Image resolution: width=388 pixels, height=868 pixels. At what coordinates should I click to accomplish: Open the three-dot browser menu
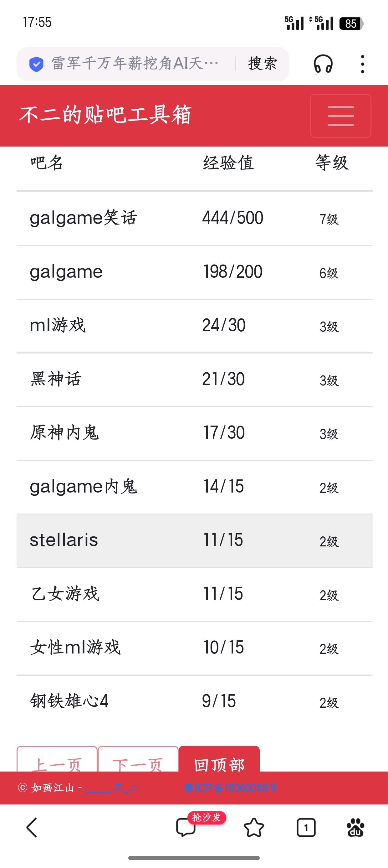362,64
